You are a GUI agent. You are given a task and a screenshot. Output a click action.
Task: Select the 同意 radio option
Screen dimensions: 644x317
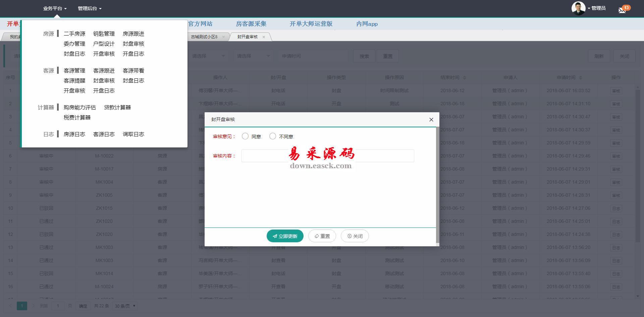pos(245,136)
